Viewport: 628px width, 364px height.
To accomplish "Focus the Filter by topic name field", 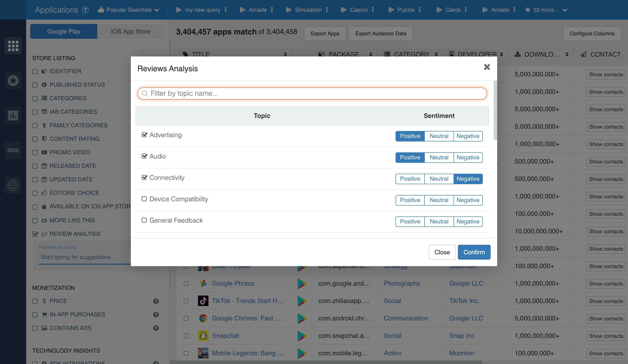I will pos(312,94).
